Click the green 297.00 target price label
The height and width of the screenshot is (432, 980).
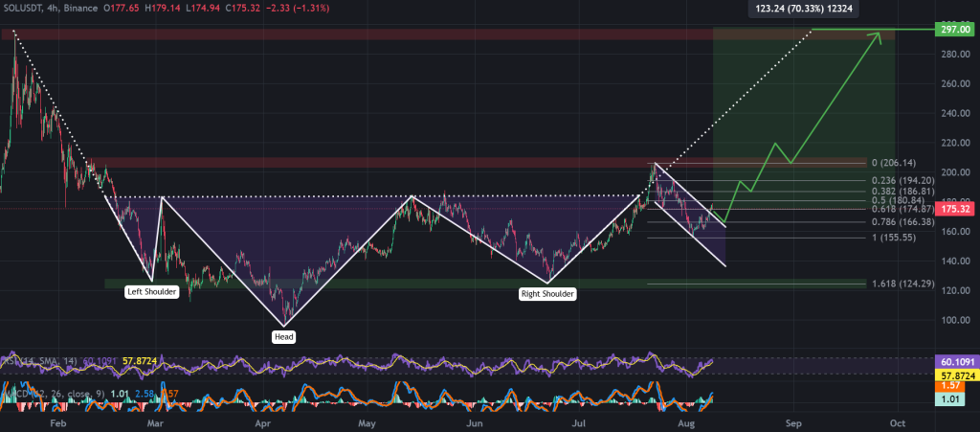point(954,29)
